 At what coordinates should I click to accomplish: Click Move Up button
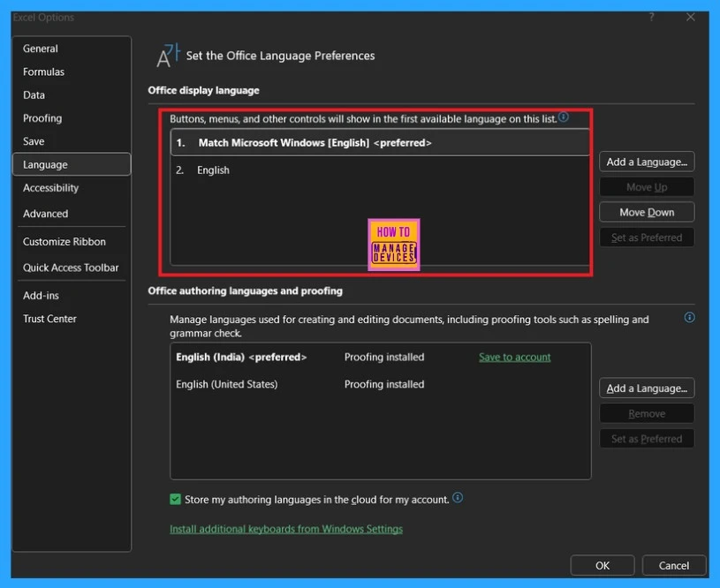pyautogui.click(x=647, y=187)
